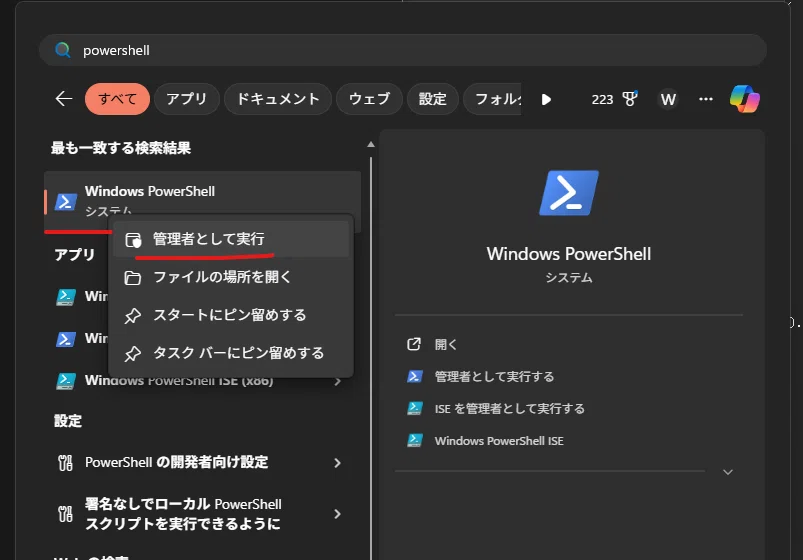Click the tools icon beside 署名なしでローカル PowerShell
The image size is (803, 560).
(65, 514)
